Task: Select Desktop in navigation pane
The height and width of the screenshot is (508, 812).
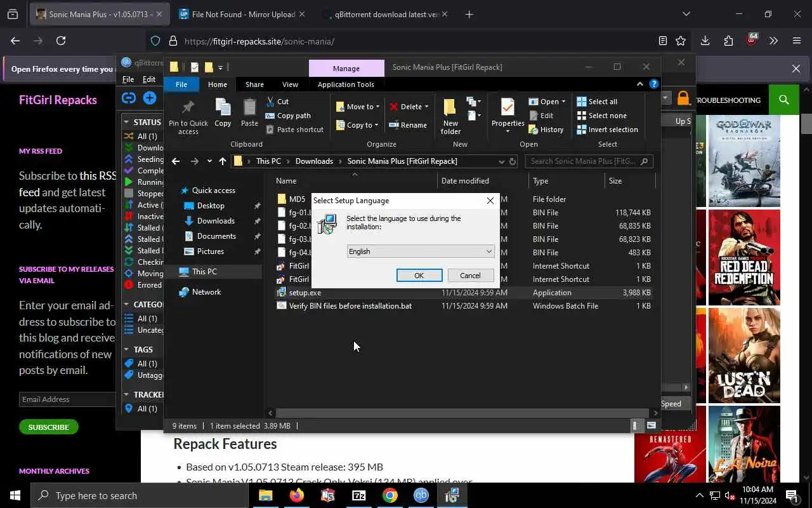Action: coord(211,206)
